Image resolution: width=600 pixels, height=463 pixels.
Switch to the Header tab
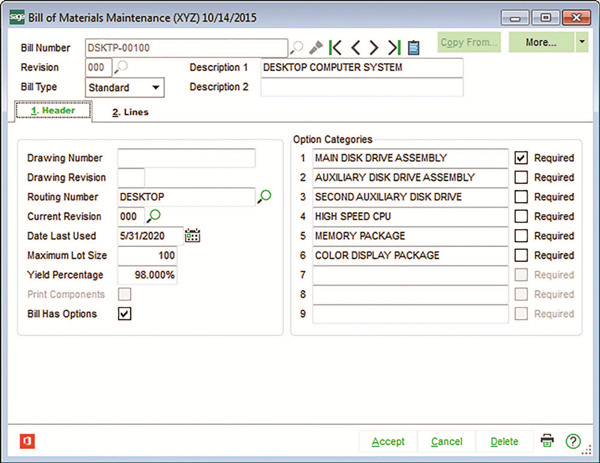point(53,111)
